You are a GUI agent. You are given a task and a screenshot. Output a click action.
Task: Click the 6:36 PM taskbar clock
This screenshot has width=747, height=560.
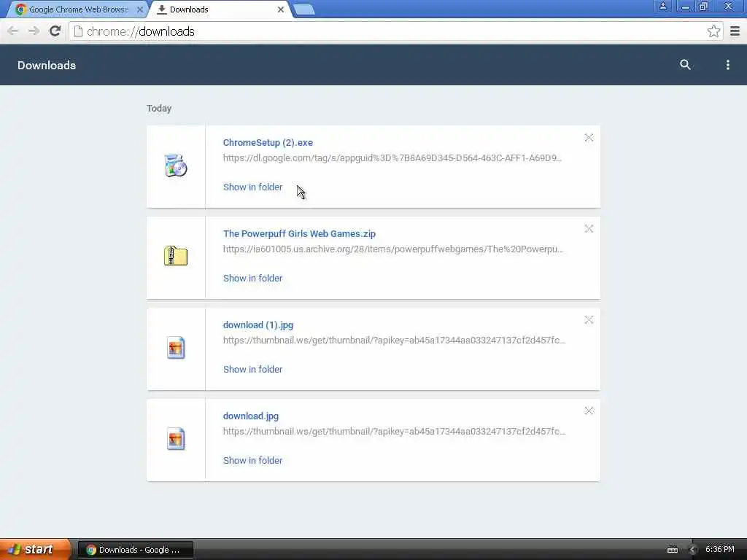click(720, 550)
